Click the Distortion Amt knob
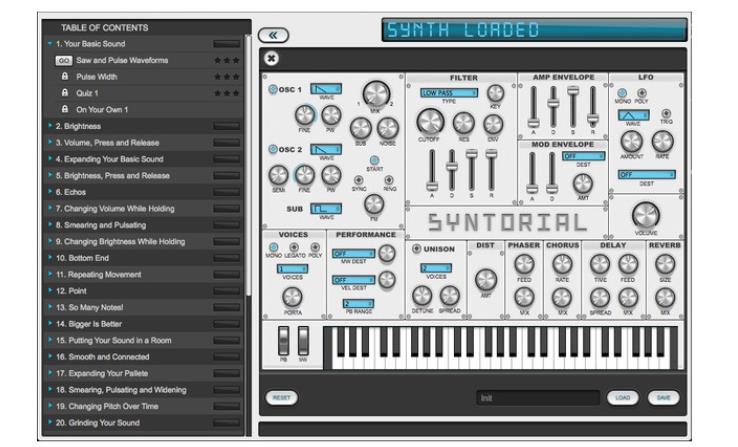This screenshot has width=738, height=447. click(485, 280)
